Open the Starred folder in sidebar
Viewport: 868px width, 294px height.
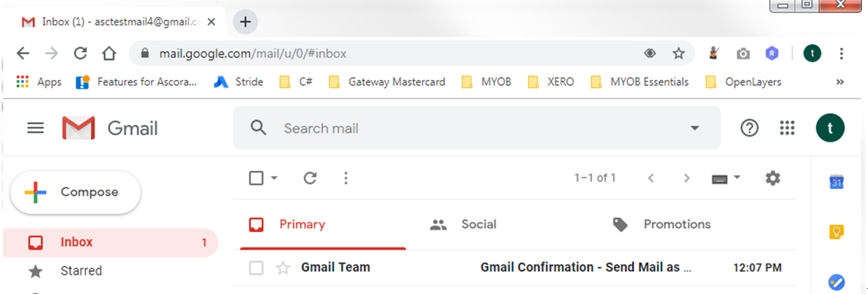81,271
